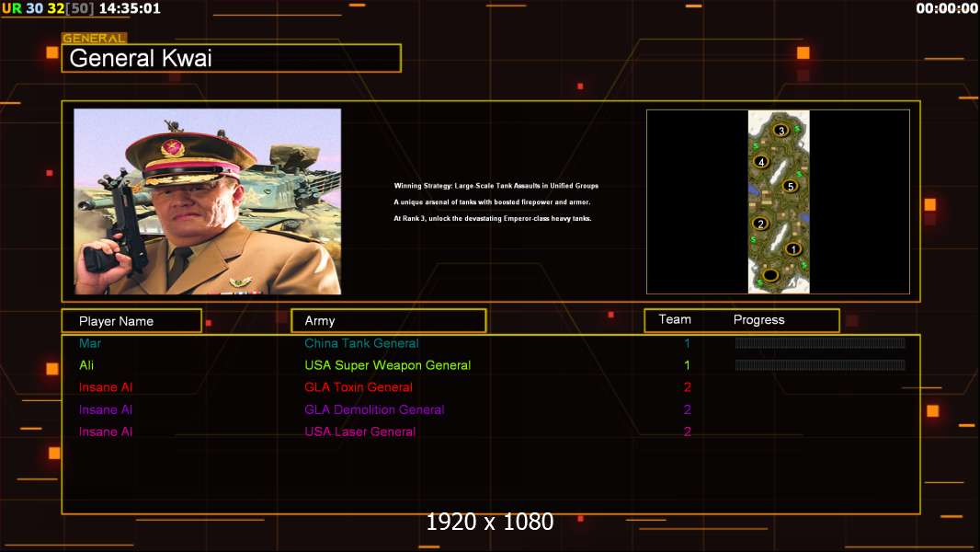Click Ali's team number 1
This screenshot has height=552, width=980.
coord(687,365)
